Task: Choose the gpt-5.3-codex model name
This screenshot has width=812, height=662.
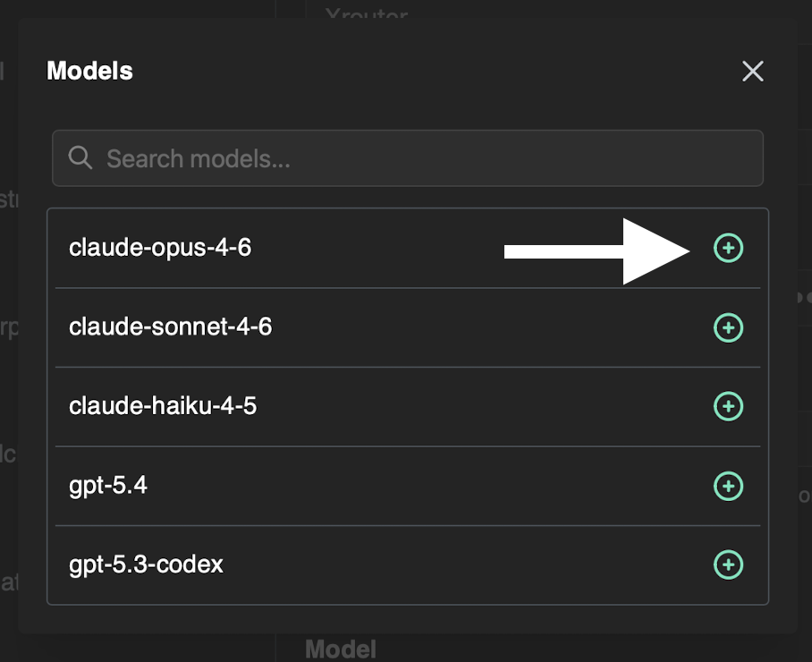Action: click(146, 565)
